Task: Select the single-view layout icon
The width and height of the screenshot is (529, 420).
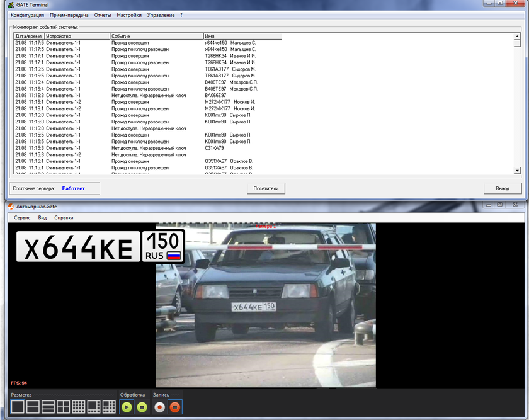Action: pos(18,407)
